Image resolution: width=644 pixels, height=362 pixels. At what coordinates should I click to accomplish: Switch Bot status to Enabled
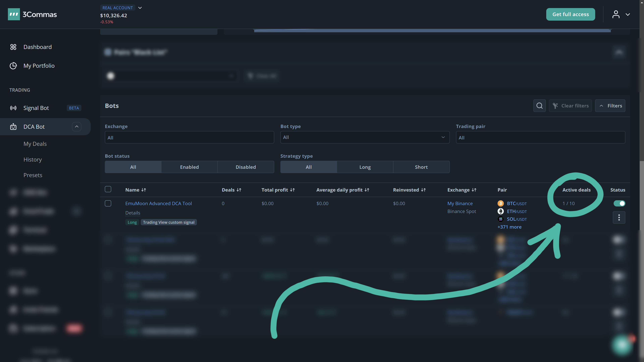click(x=189, y=167)
